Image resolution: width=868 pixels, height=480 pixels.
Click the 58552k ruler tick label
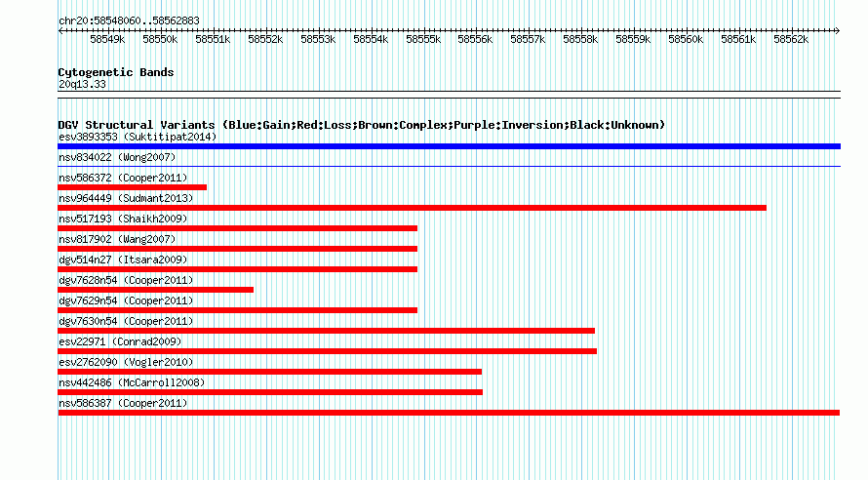(x=265, y=39)
